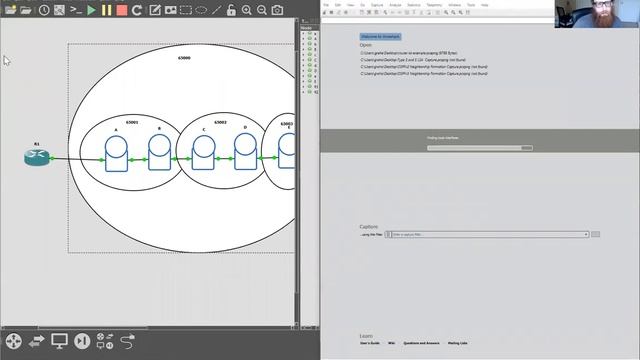Select router R1 in the topology
The image size is (640, 360).
[x=37, y=158]
